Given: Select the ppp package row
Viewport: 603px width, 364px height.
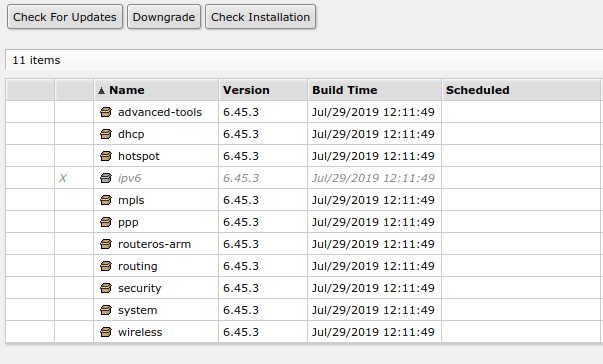Looking at the screenshot, I should coord(303,222).
